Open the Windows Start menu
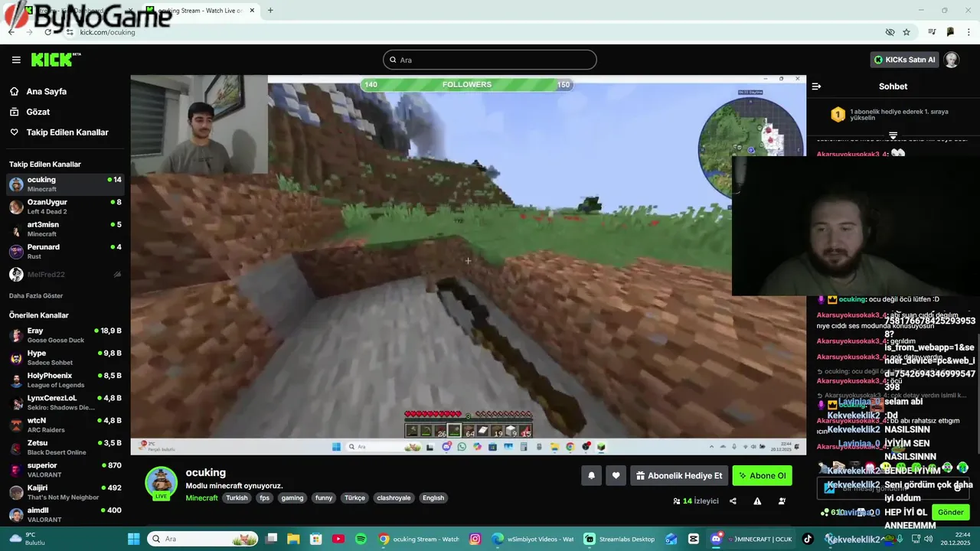 click(133, 539)
